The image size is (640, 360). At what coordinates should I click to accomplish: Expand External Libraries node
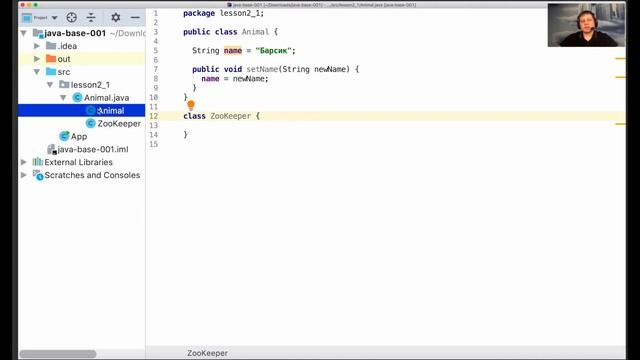pos(24,162)
